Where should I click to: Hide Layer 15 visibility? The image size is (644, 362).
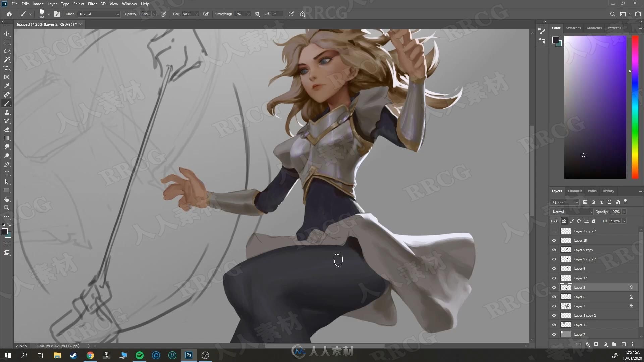(554, 241)
